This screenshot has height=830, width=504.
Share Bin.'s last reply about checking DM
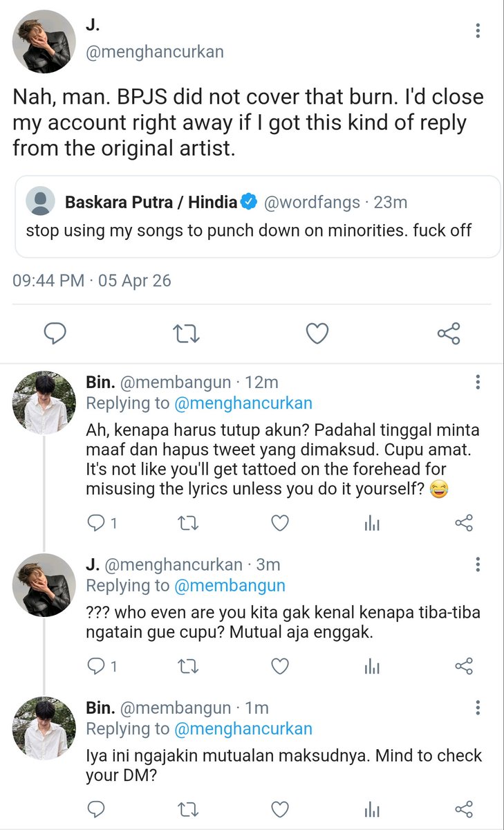tap(464, 809)
